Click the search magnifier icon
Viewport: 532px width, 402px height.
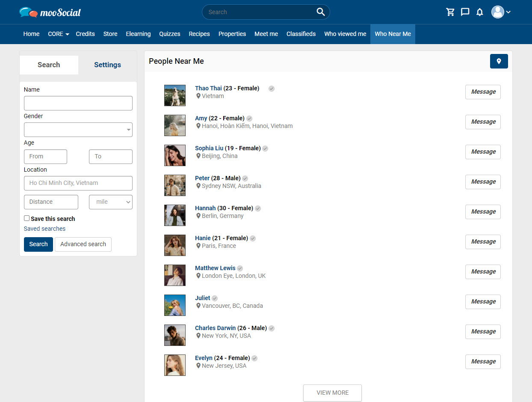[321, 12]
